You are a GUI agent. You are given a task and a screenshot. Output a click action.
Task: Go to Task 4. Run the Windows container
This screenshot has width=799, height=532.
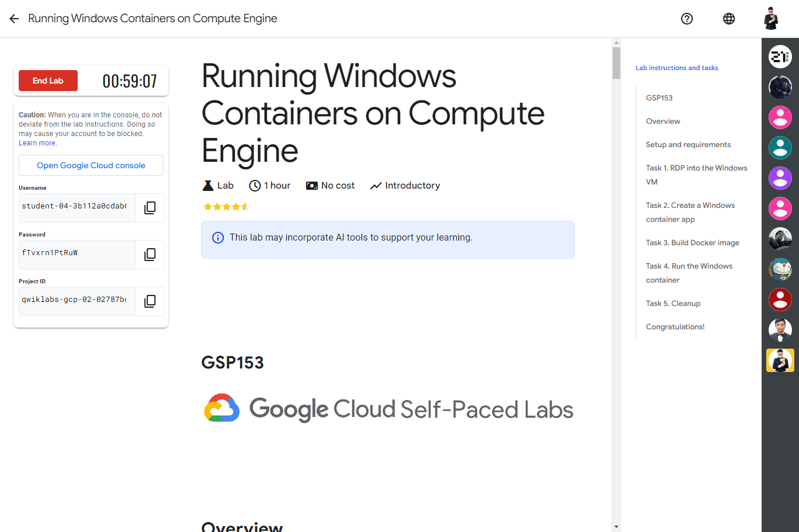(689, 273)
